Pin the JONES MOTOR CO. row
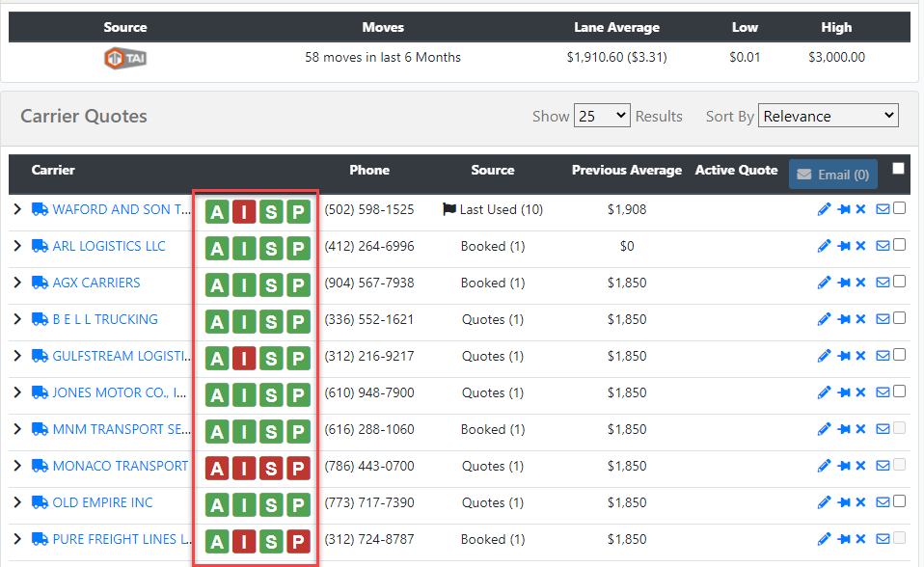The image size is (924, 567). click(x=844, y=392)
